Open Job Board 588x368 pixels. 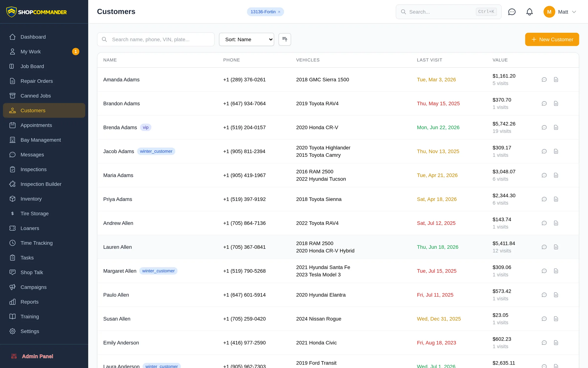tap(44, 66)
